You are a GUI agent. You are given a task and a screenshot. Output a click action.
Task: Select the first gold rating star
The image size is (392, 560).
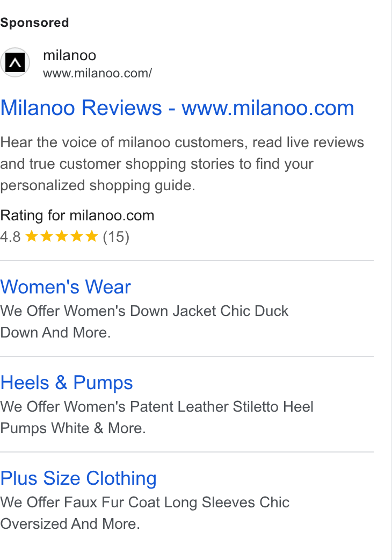pyautogui.click(x=32, y=236)
